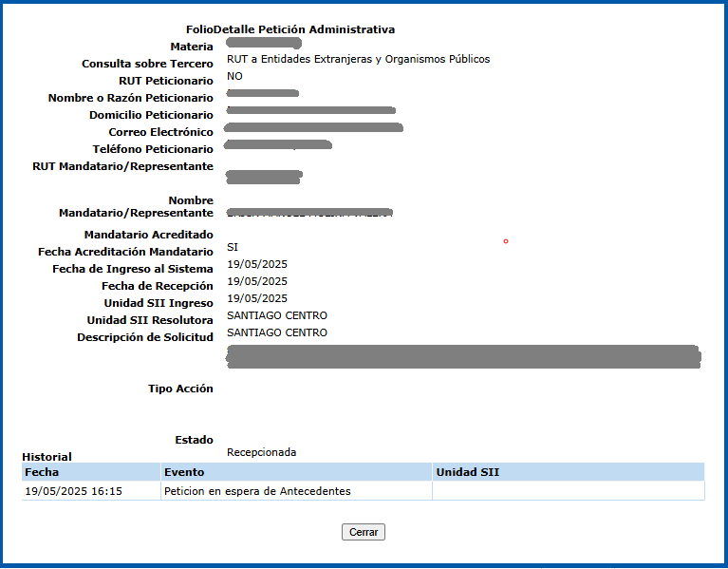Select the 19/05/2025 16:15 table cell
728x569 pixels.
[91, 491]
